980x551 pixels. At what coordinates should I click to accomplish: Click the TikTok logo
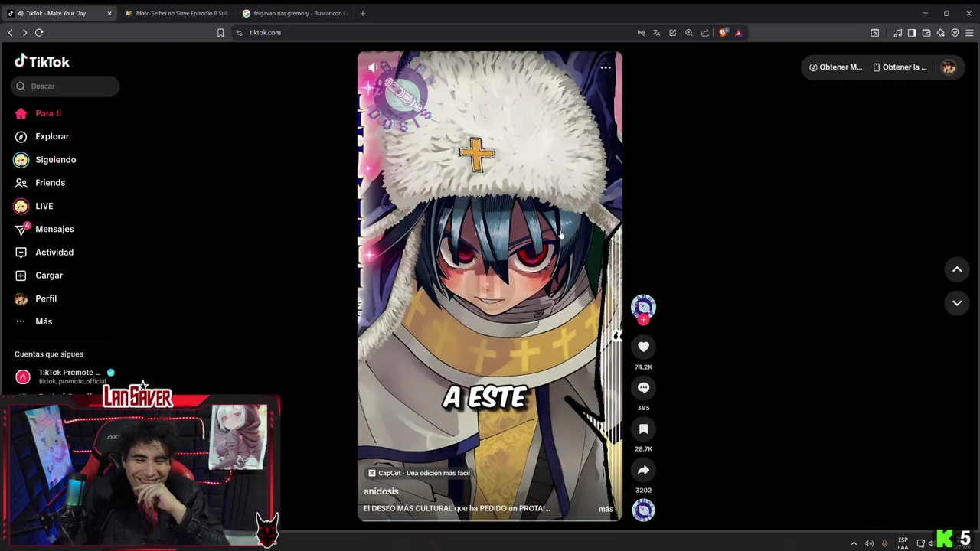(42, 61)
